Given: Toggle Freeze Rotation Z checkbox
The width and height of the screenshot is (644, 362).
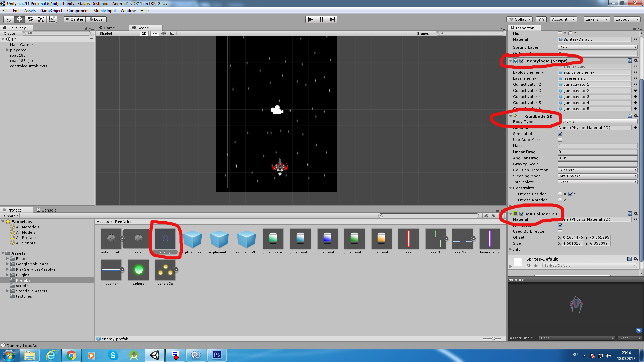Looking at the screenshot, I should coord(560,200).
